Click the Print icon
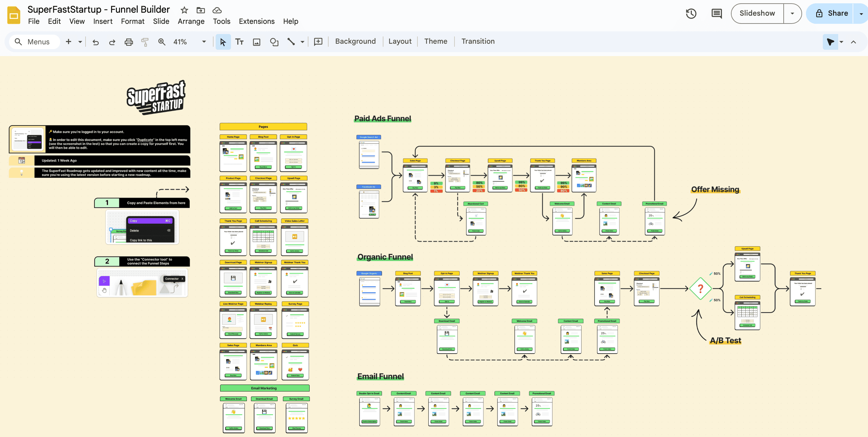The image size is (868, 437). click(129, 42)
